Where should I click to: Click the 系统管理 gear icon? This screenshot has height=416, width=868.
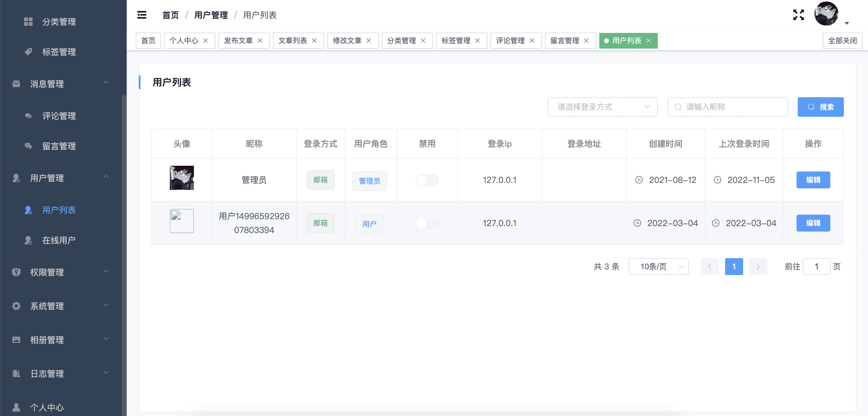(16, 306)
